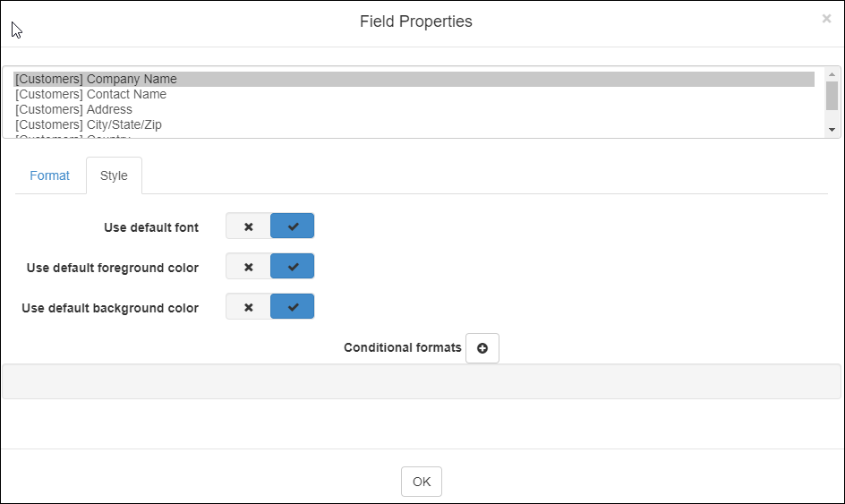Click the Field Properties title text
Viewport: 845px width, 504px height.
pyautogui.click(x=416, y=21)
